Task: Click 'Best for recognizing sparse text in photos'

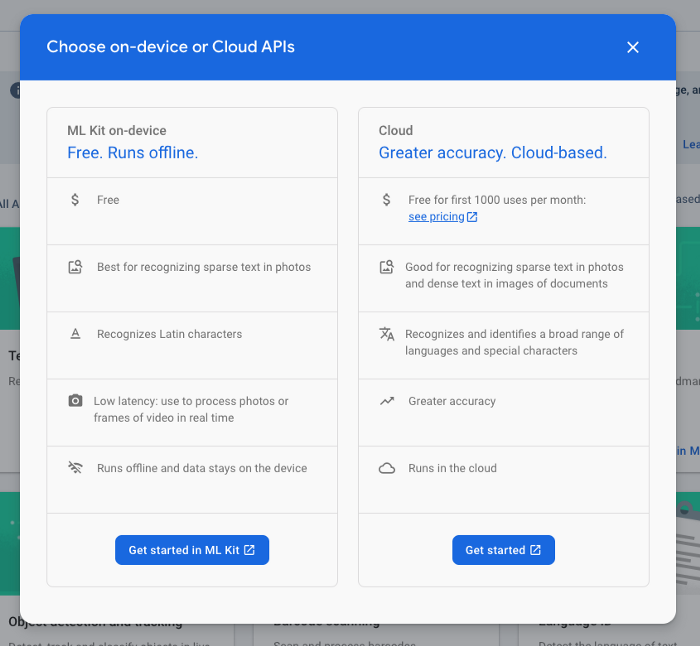Action: [204, 267]
